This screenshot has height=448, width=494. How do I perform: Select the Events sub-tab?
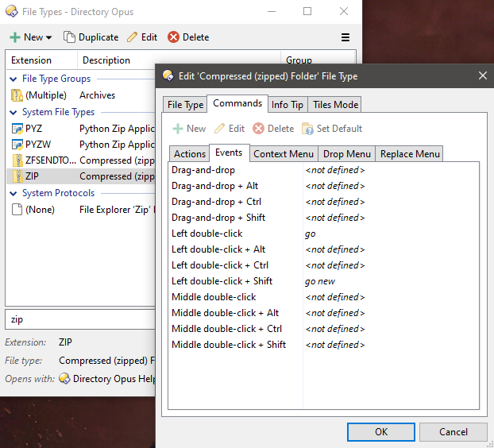point(229,153)
